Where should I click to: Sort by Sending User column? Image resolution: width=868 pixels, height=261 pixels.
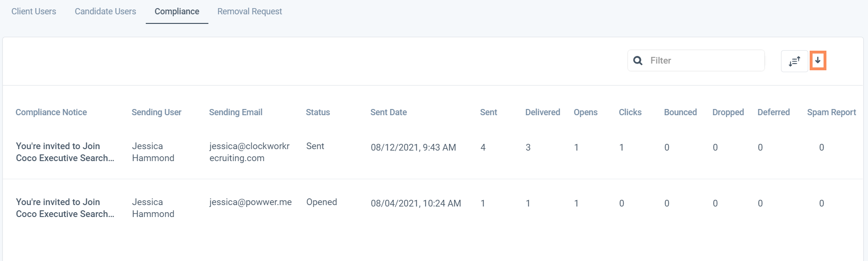coord(156,112)
